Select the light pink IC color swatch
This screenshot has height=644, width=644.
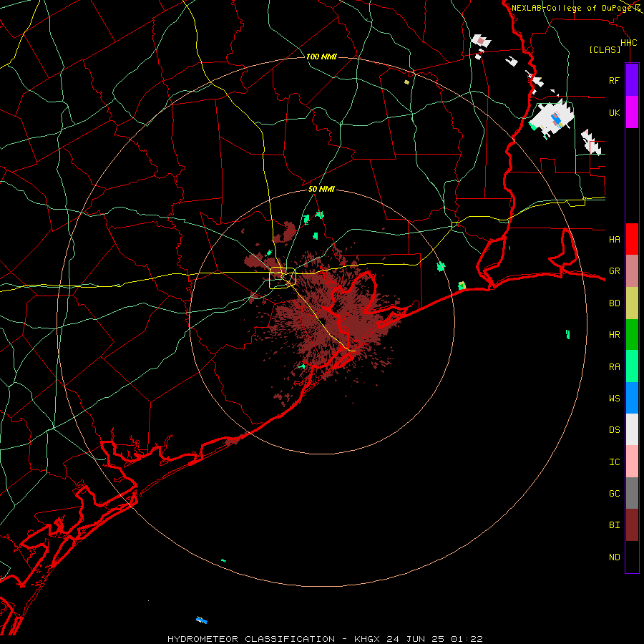pos(632,462)
